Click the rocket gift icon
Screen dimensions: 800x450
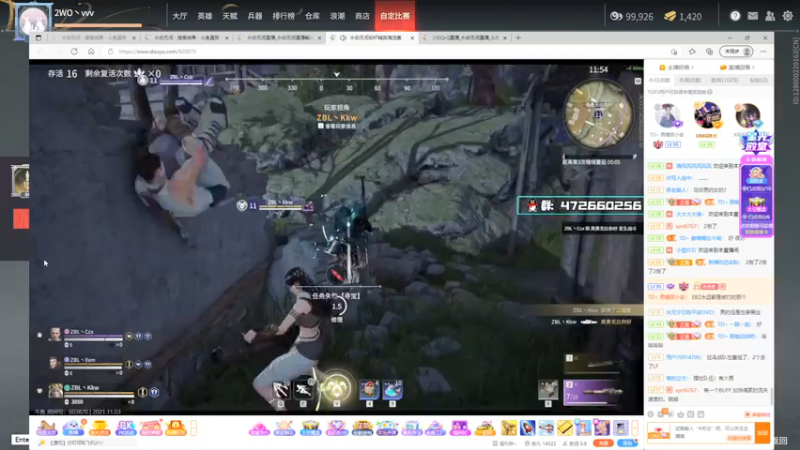click(x=528, y=428)
